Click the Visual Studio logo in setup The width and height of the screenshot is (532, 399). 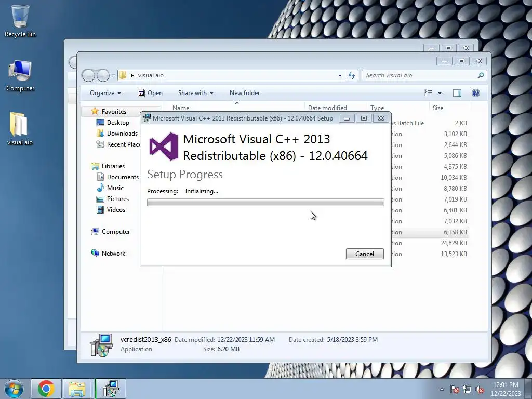(164, 147)
